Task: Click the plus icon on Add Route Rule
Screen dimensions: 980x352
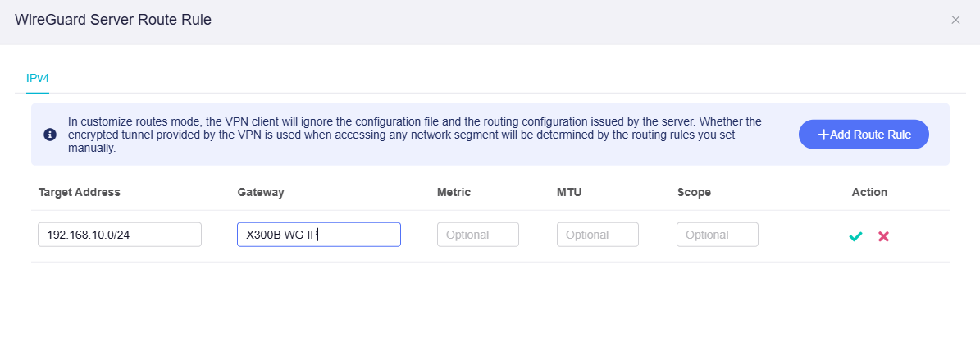Action: (823, 135)
